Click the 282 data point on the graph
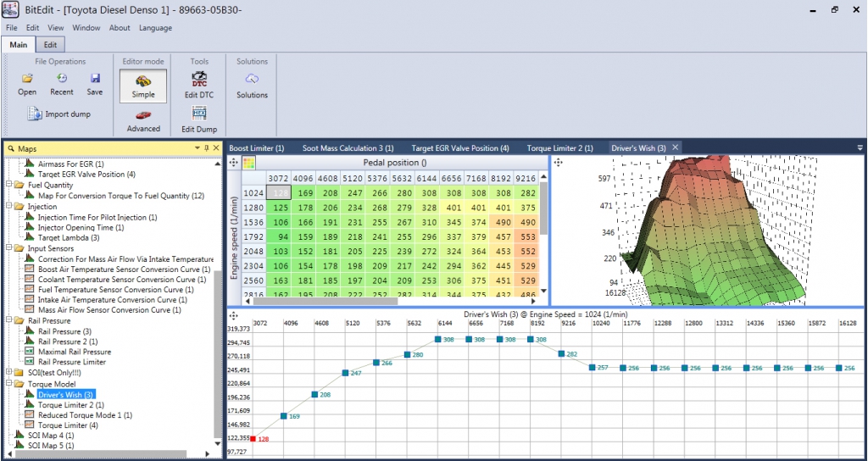 tap(561, 353)
